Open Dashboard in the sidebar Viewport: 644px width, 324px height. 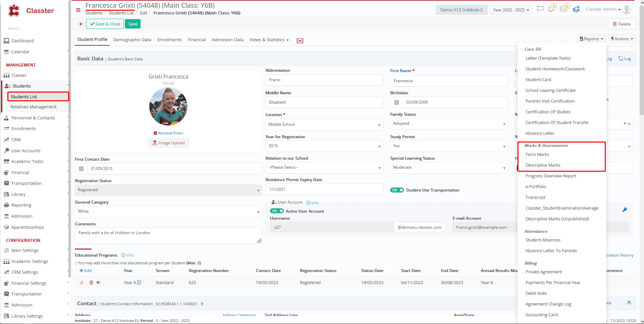[x=22, y=41]
